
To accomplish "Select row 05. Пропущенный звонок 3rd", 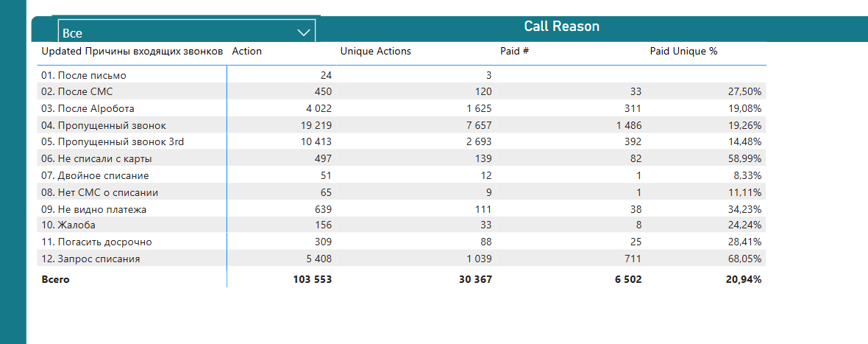I will click(x=402, y=142).
